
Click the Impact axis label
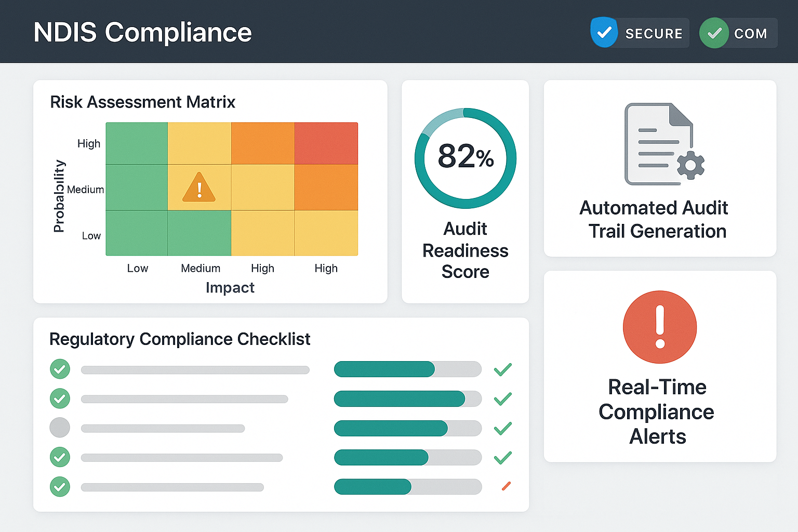coord(230,287)
